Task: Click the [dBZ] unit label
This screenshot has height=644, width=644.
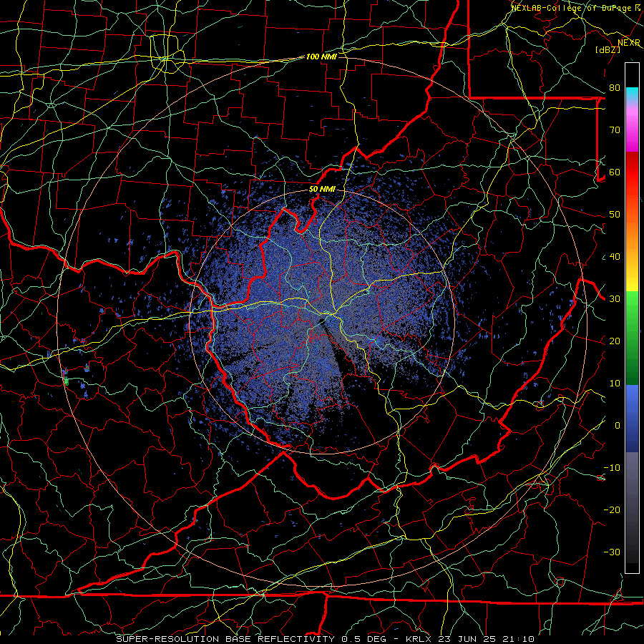Action: [x=608, y=49]
